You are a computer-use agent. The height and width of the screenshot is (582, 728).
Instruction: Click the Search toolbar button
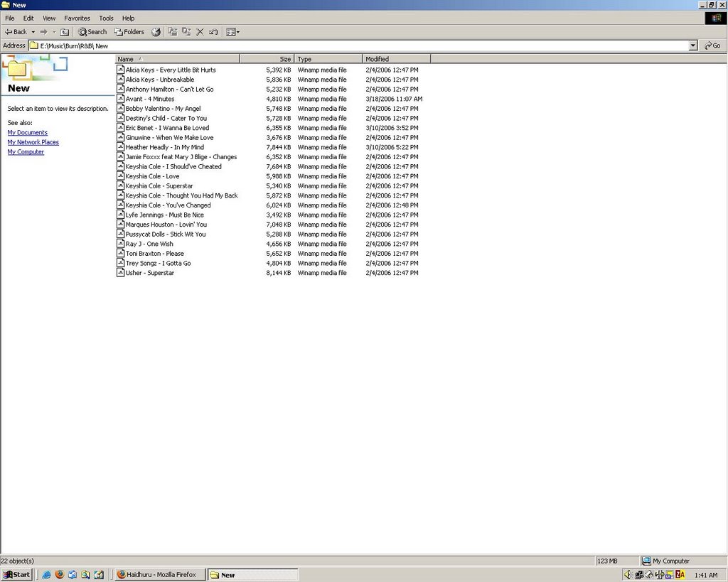click(92, 32)
